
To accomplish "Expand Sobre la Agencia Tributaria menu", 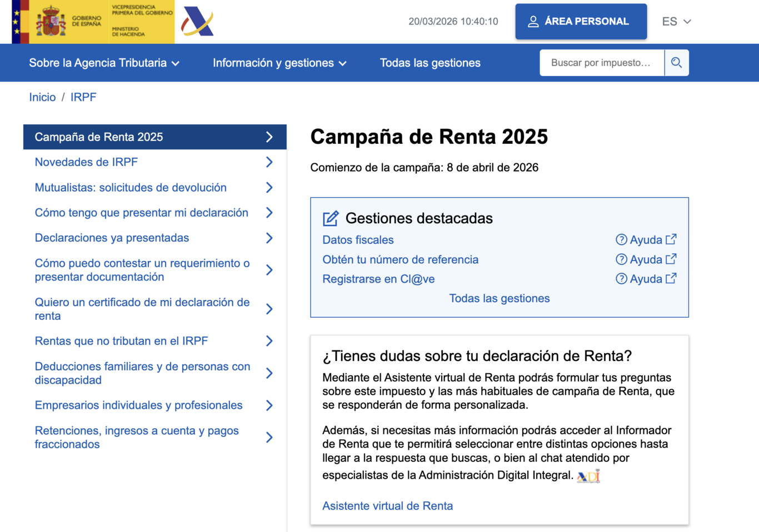I will pyautogui.click(x=104, y=63).
